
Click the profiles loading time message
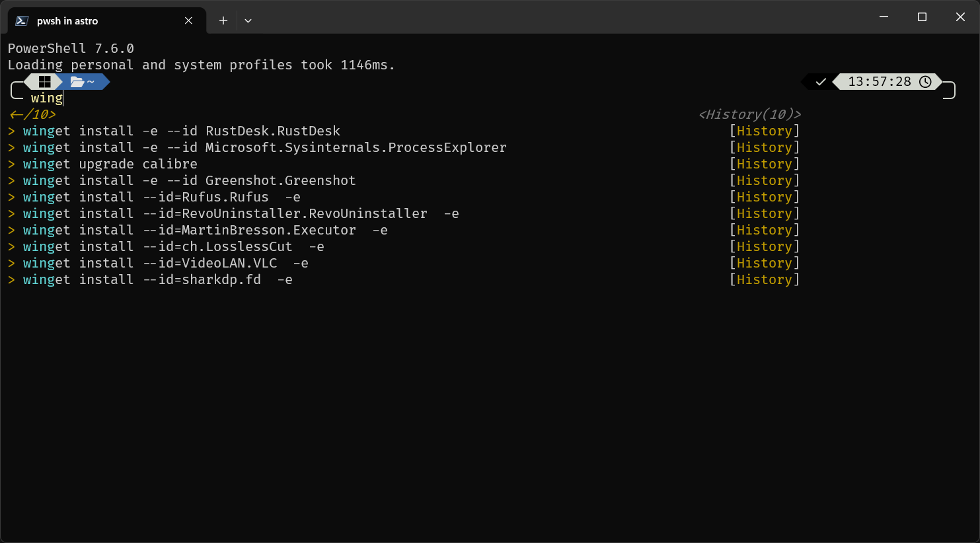click(202, 65)
